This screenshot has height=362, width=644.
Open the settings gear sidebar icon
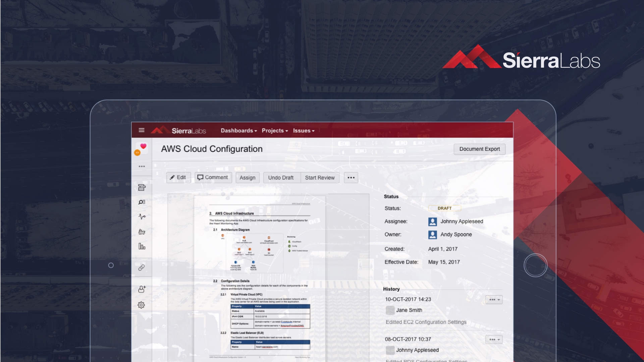(x=141, y=305)
